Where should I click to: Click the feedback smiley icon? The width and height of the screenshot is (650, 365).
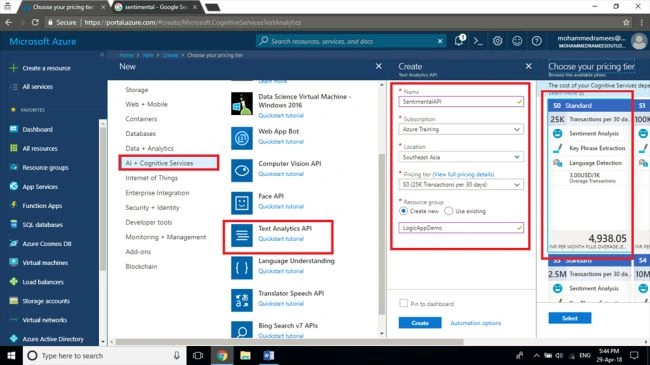[517, 41]
